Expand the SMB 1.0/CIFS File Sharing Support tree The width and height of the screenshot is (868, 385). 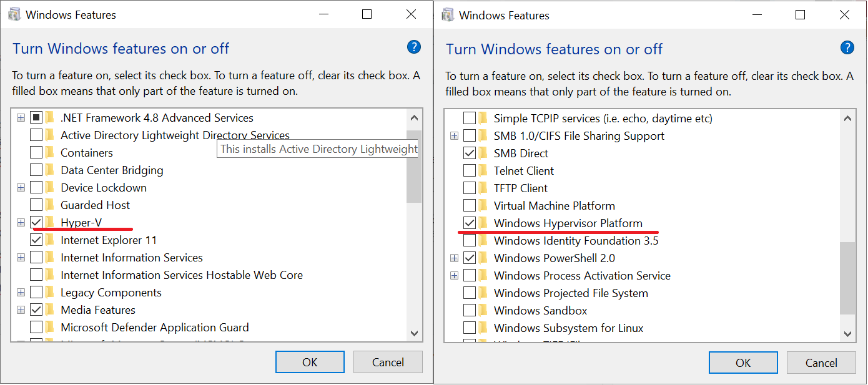454,135
